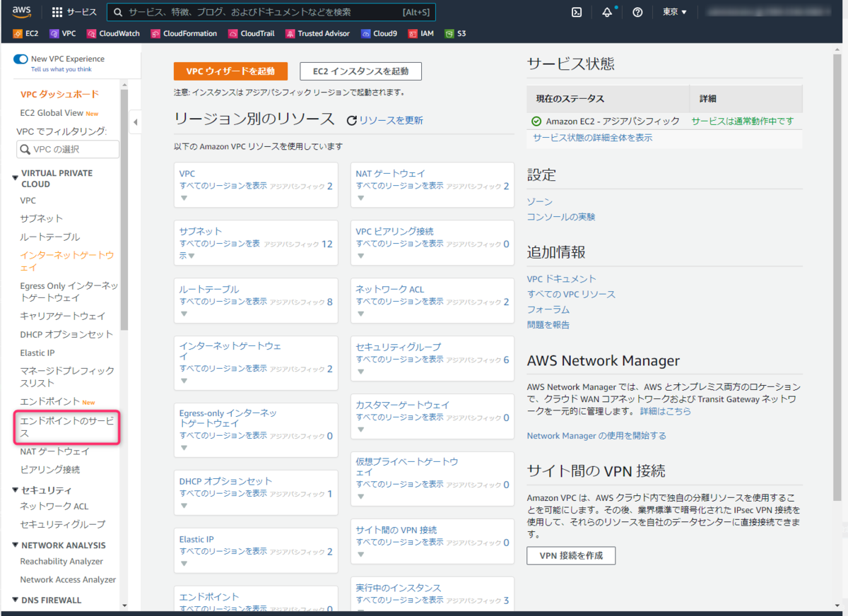Collapse the VIRTUAL PRIVATE CLOUD section
The image size is (848, 616).
pyautogui.click(x=16, y=178)
